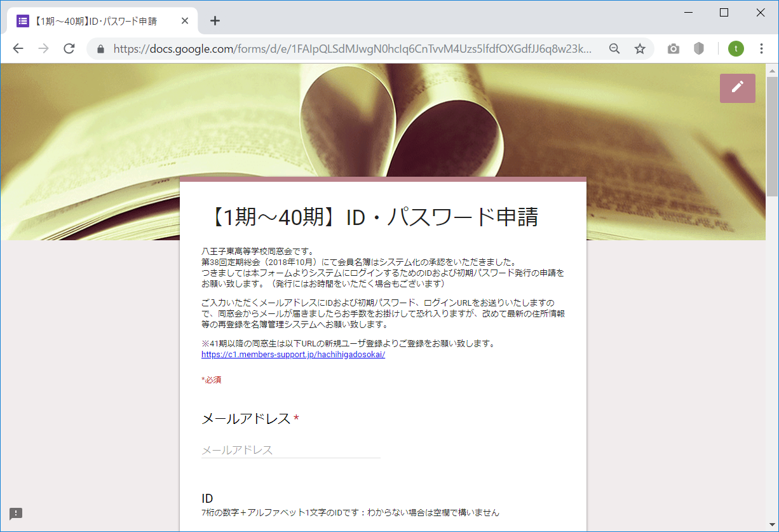Select the 【1期～40期】ID・パスワード申請 tab
Screen dimensions: 779x532
click(102, 20)
